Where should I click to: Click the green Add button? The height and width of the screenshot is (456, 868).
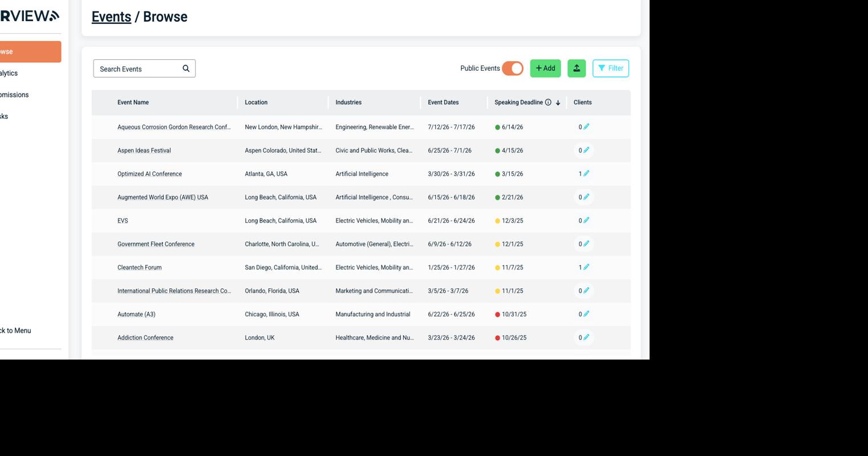click(x=545, y=68)
